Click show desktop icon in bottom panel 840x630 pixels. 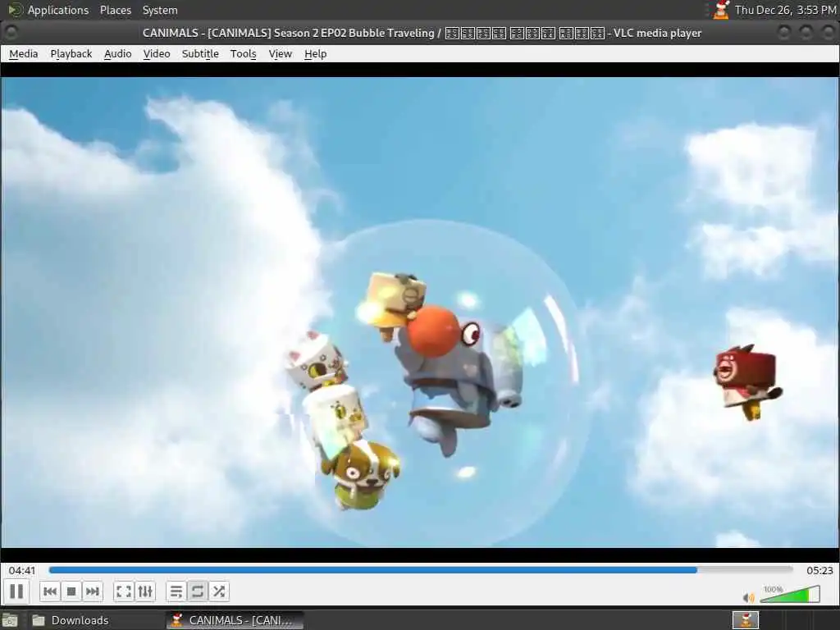(x=10, y=620)
